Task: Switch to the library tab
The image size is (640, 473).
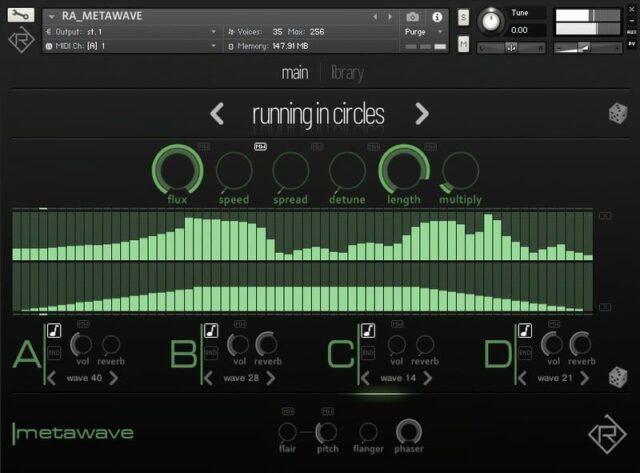Action: pos(347,72)
